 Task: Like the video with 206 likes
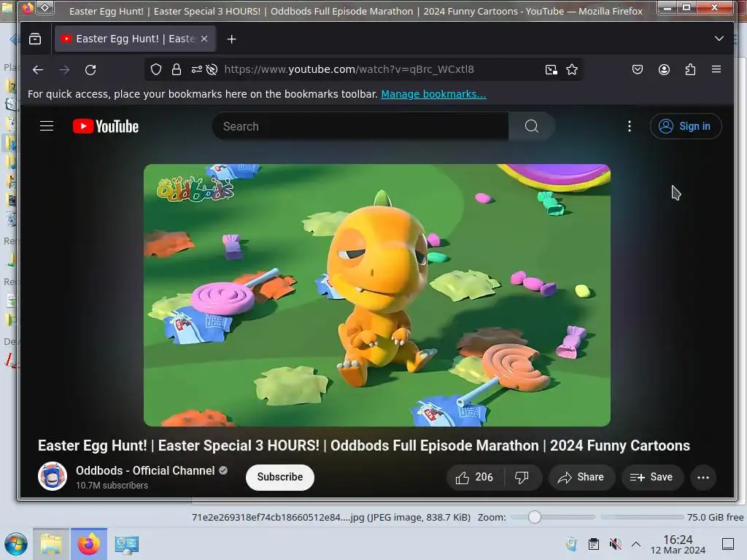[x=475, y=477]
